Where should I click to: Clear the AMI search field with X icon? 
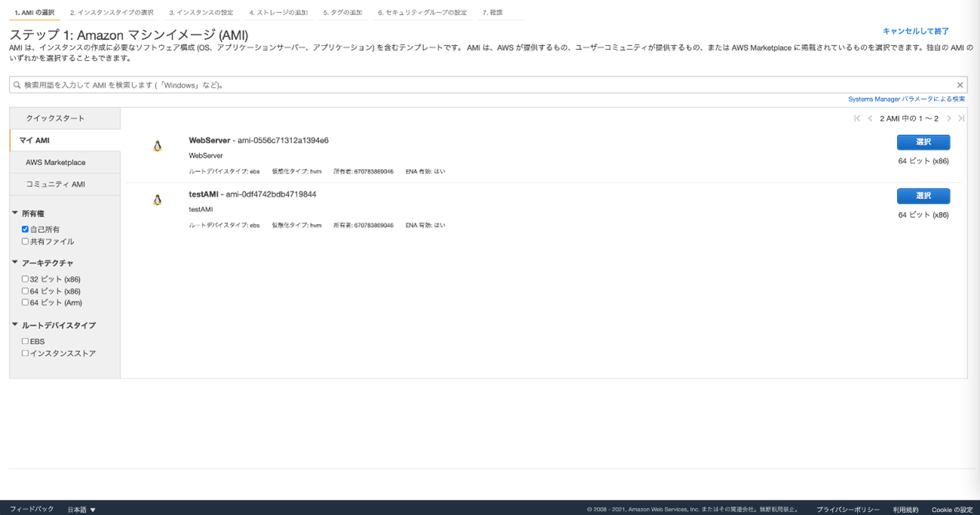tap(960, 85)
